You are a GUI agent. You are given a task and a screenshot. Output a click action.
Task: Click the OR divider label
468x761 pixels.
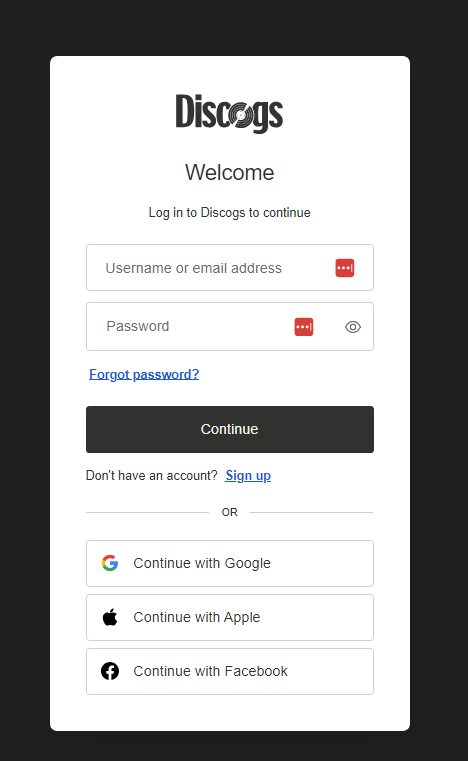230,512
